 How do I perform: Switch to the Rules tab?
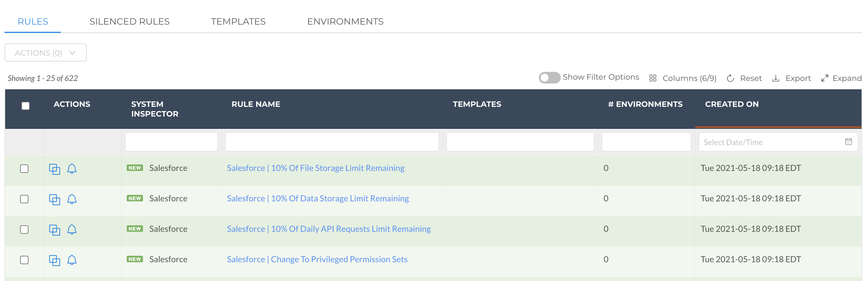(33, 22)
